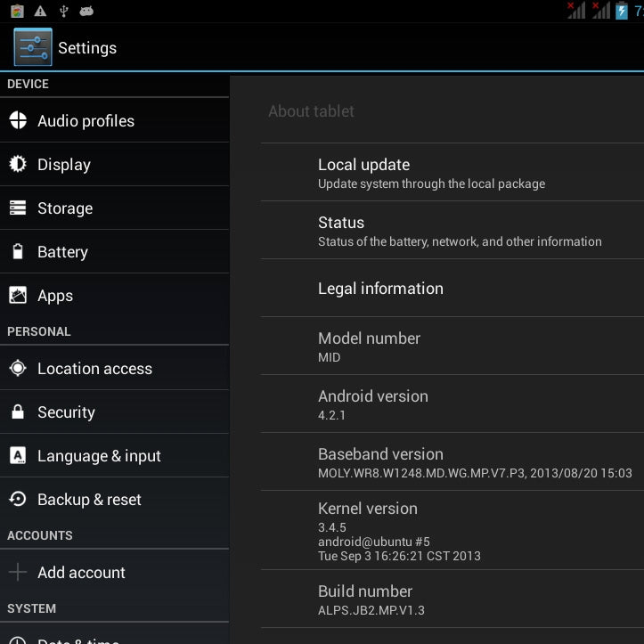
Task: Select the Android version 4.2.1 entry
Action: pos(452,404)
